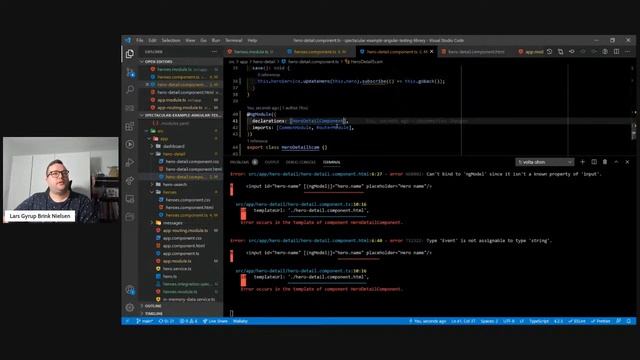Click the UTF-8 encoding status item
640x360 pixels.
click(x=509, y=321)
